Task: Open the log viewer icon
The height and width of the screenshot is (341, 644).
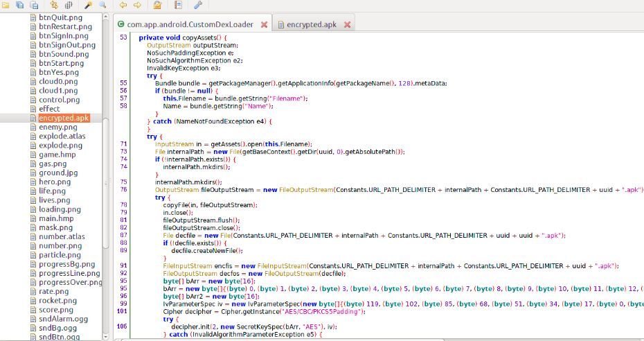Action: pyautogui.click(x=179, y=6)
